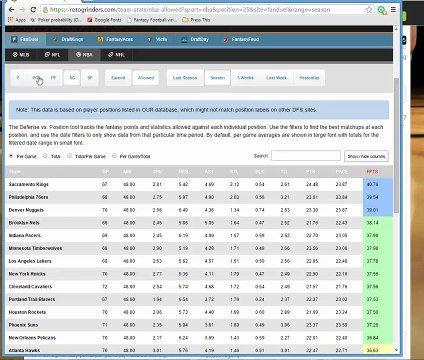Sort table by STL column header
The height and width of the screenshot is (360, 424).
click(x=234, y=172)
